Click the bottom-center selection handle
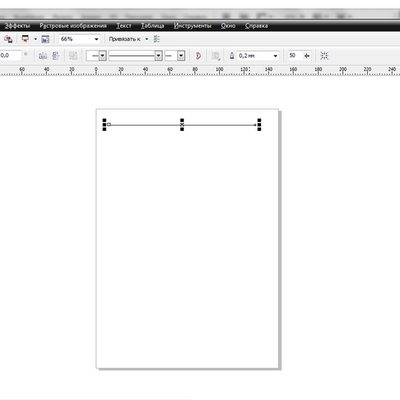The height and width of the screenshot is (400, 400). pyautogui.click(x=182, y=129)
